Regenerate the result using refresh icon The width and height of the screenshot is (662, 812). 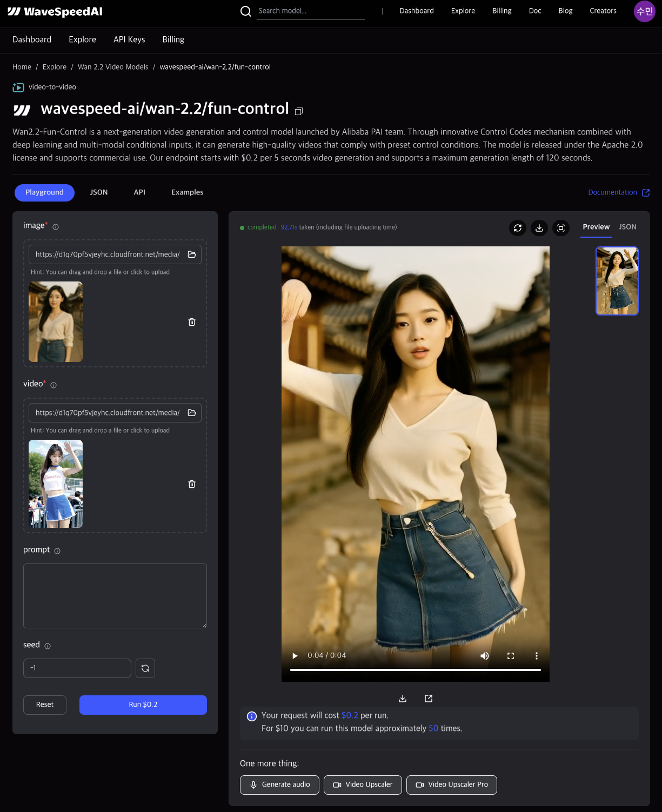517,228
